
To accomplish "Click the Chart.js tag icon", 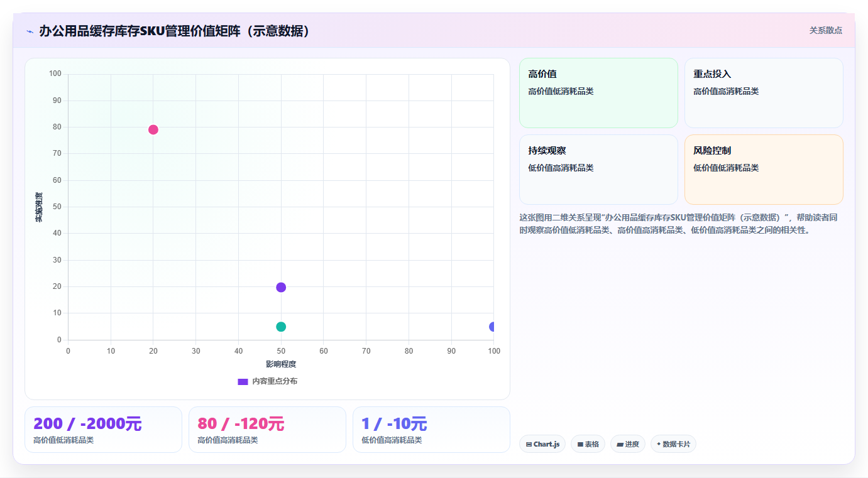I will (529, 445).
